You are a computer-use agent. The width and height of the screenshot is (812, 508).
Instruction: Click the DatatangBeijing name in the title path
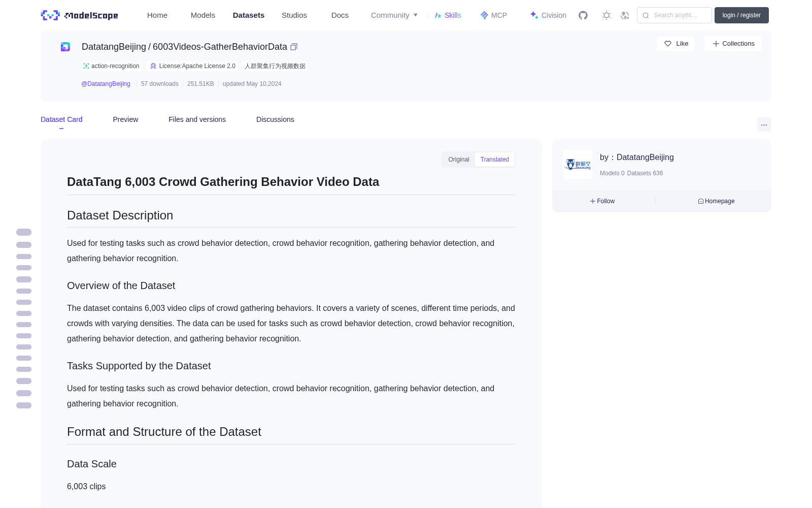pyautogui.click(x=114, y=47)
